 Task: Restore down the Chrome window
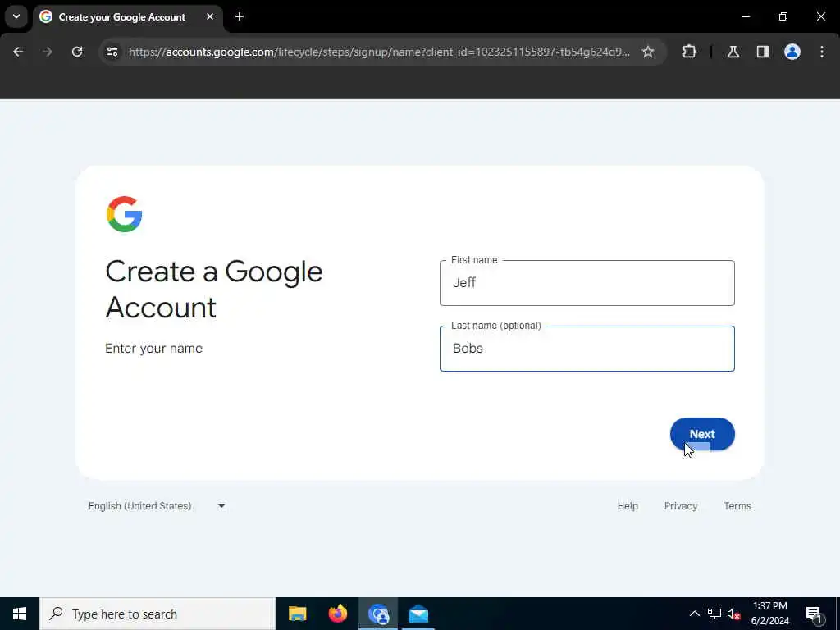point(783,16)
